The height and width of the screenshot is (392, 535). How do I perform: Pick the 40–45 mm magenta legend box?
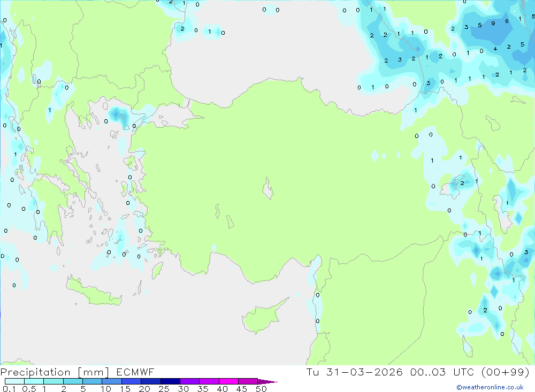coord(228,381)
